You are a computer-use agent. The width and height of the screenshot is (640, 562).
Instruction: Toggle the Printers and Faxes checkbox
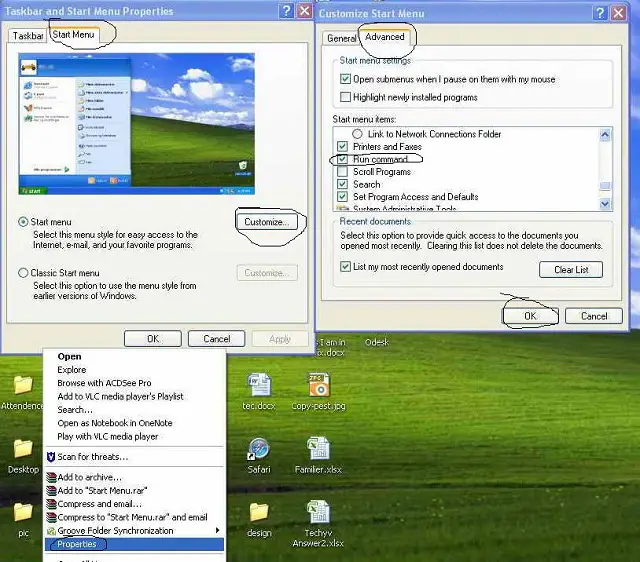(x=342, y=147)
